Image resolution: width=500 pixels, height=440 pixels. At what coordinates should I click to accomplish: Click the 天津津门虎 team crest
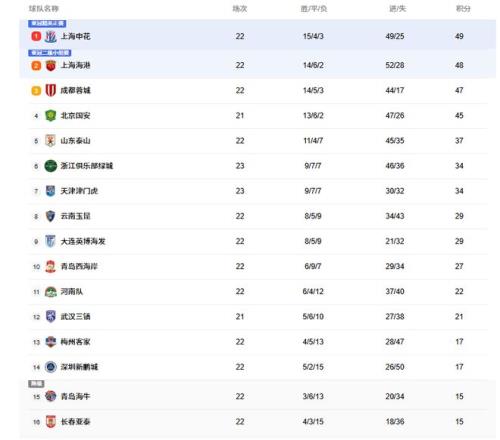[x=51, y=191]
